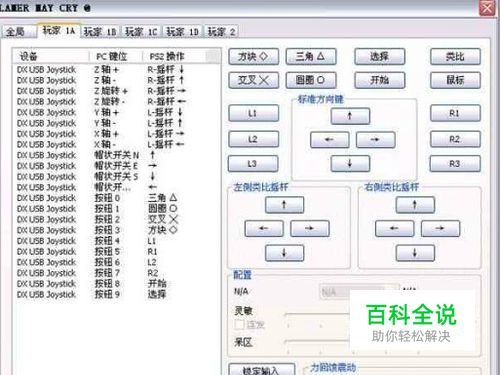The width and height of the screenshot is (500, 375).
Task: Select the Z 旋转 + binding row
Action: pyautogui.click(x=116, y=91)
